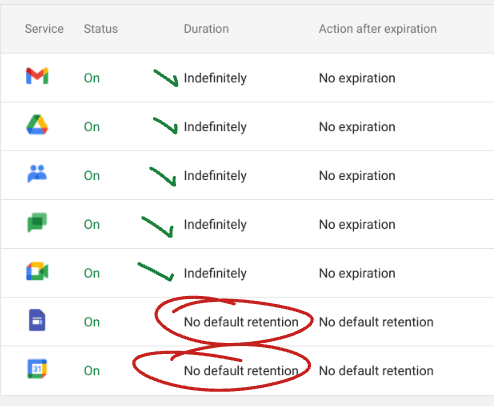Click the Action after expiration header

click(378, 29)
